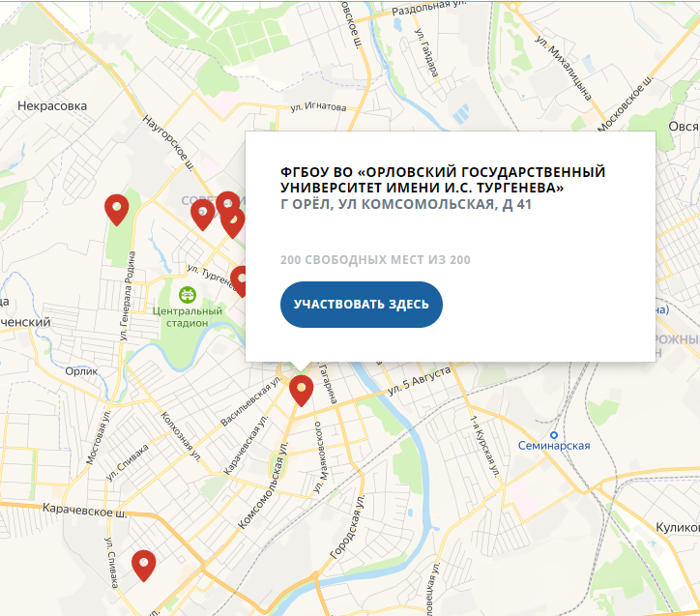700x616 pixels.
Task: Click the red pin beside ул. Тургенева
Action: tap(239, 281)
